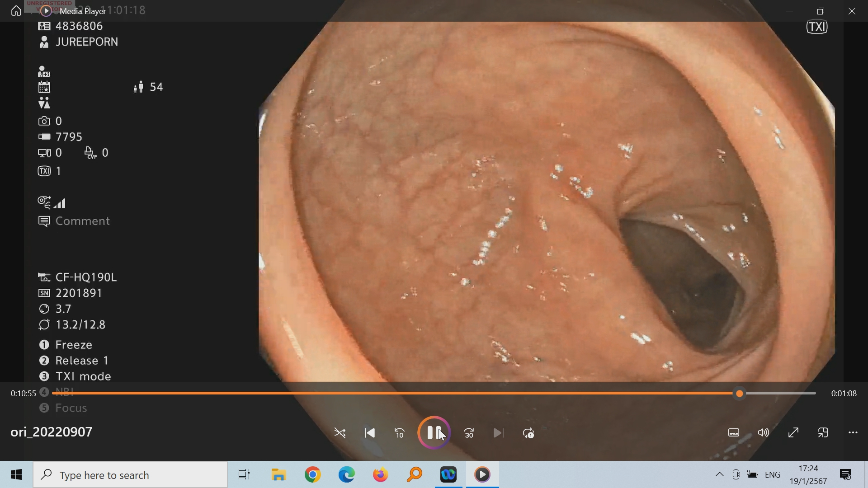Enter full screen mode
This screenshot has height=488, width=868.
click(793, 433)
